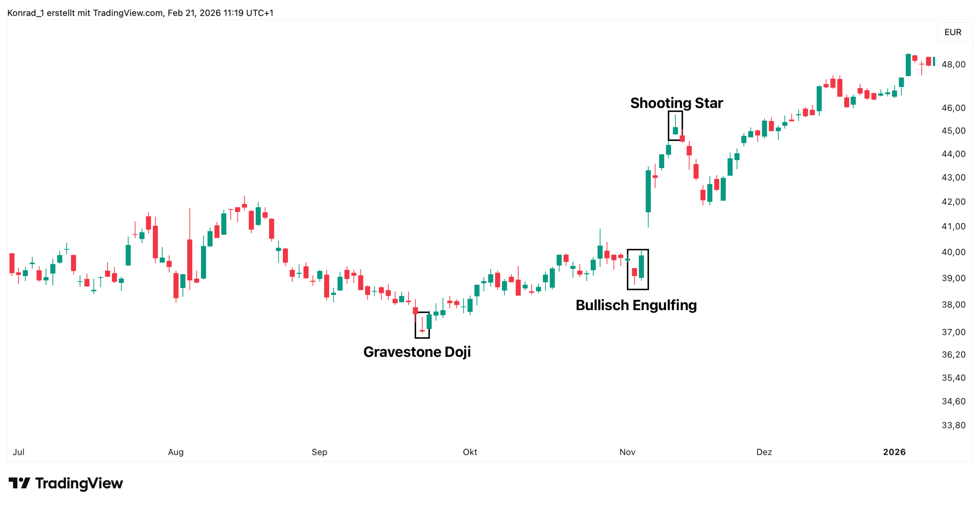Click the EUR currency button
The image size is (980, 505).
click(952, 32)
